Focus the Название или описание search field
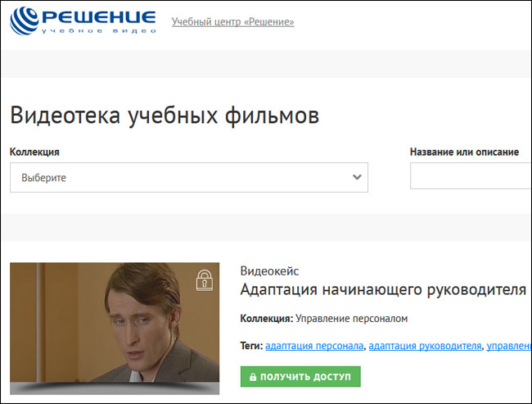Image resolution: width=532 pixels, height=404 pixels. pos(471,175)
